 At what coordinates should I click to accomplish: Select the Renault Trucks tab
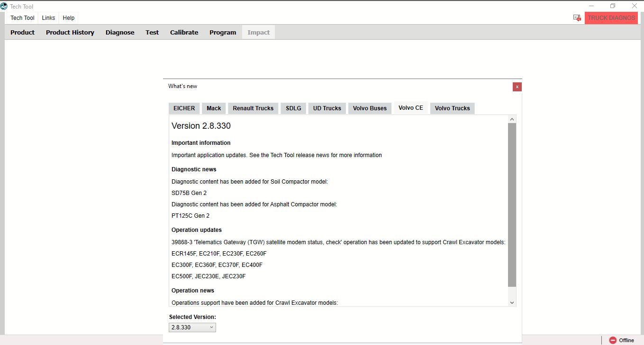(253, 108)
